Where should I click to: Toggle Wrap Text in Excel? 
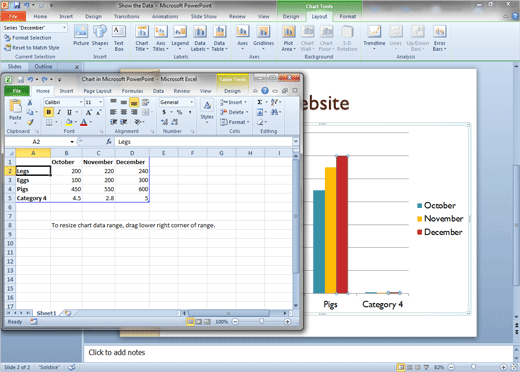(145, 102)
